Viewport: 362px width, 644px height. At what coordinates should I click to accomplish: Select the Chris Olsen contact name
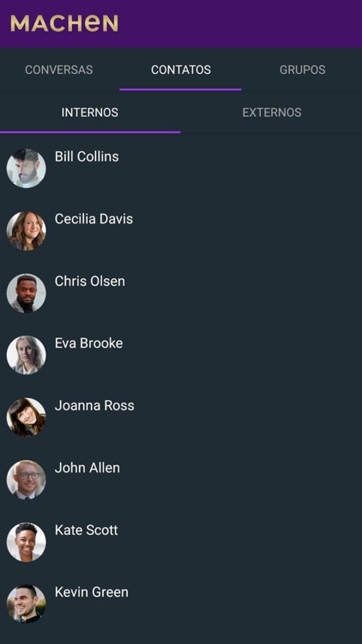(x=90, y=282)
